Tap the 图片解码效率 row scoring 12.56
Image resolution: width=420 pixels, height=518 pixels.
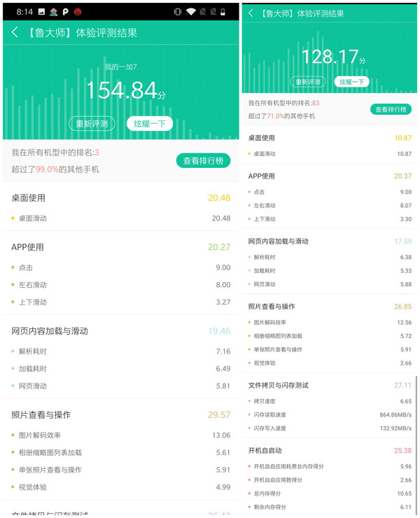tap(330, 322)
